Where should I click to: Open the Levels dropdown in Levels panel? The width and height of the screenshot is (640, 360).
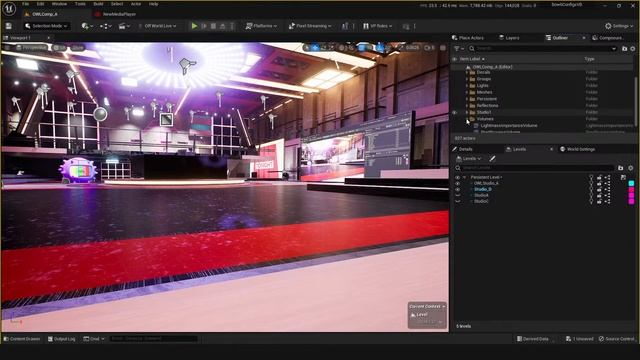tap(469, 158)
